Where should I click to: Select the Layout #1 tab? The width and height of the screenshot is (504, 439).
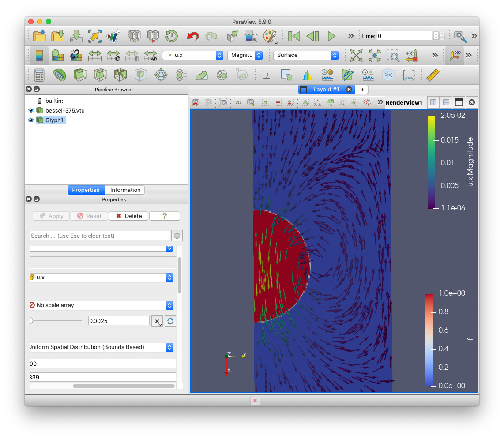pos(326,90)
